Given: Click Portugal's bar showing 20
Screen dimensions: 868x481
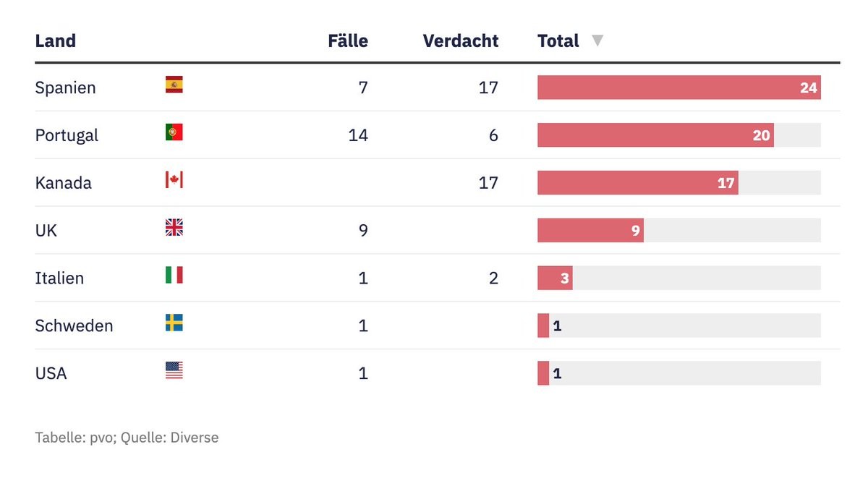Looking at the screenshot, I should point(655,135).
